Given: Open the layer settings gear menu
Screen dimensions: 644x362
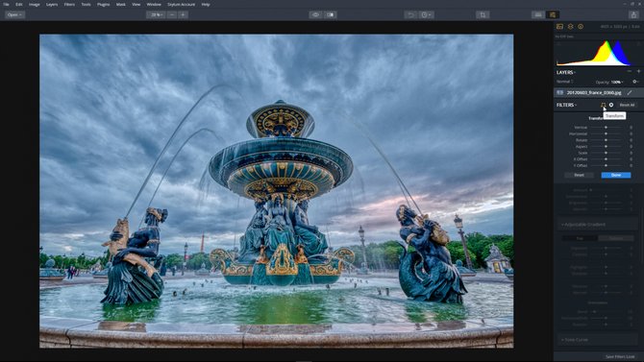Looking at the screenshot, I should click(635, 82).
